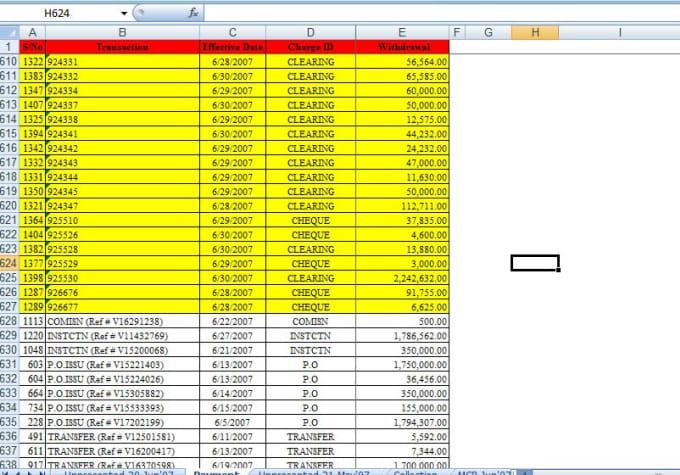Select column C header

coord(232,33)
